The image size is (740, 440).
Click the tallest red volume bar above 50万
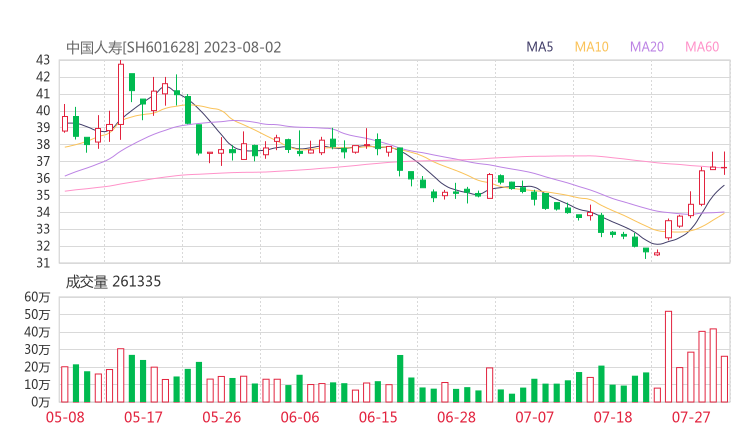[668, 356]
